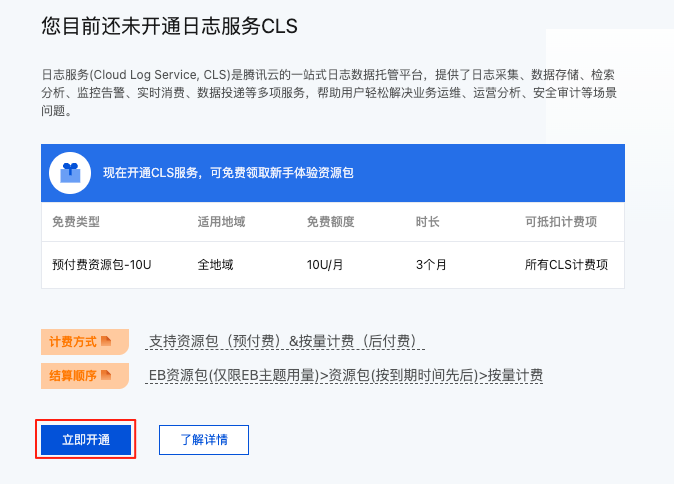Select the 所有CLS计费项 cell

(x=566, y=265)
